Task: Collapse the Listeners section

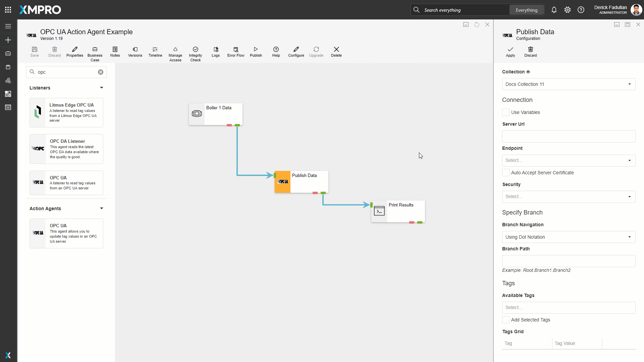Action: tap(101, 88)
